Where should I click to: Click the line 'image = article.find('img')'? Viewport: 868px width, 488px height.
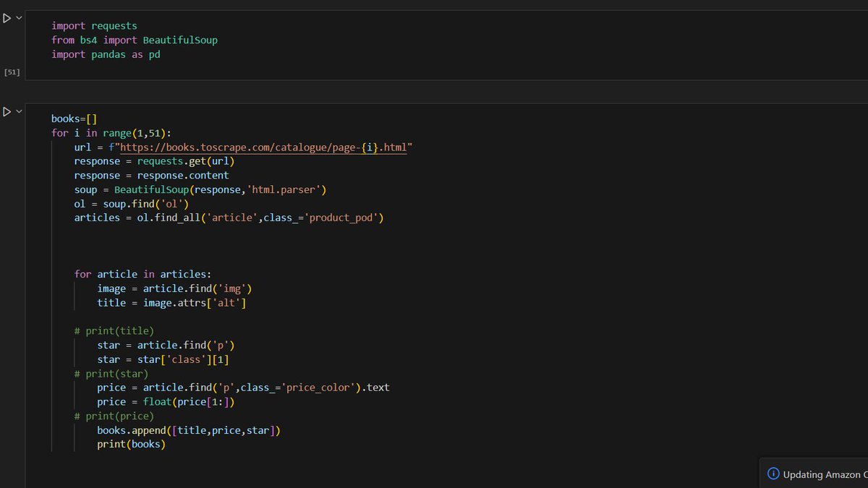pyautogui.click(x=174, y=288)
